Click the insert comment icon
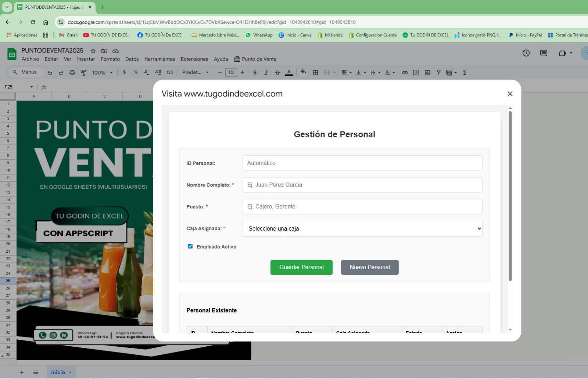Screen dimensions: 588x379 click(x=416, y=73)
